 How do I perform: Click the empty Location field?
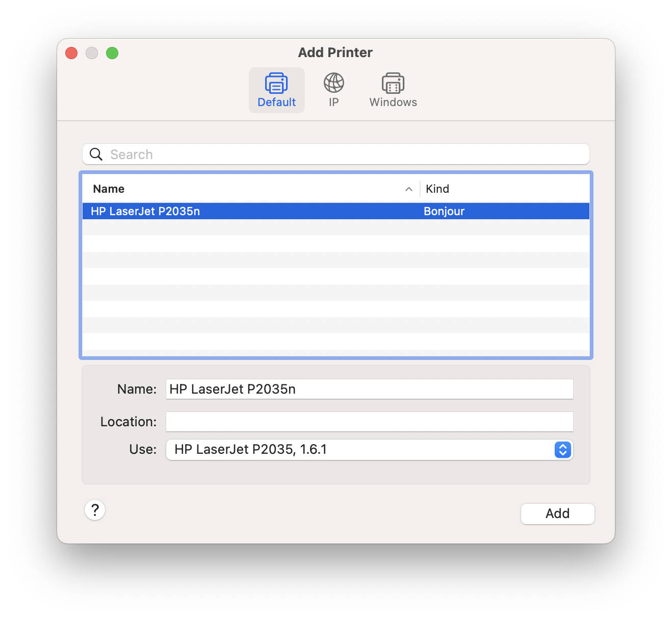click(x=370, y=422)
